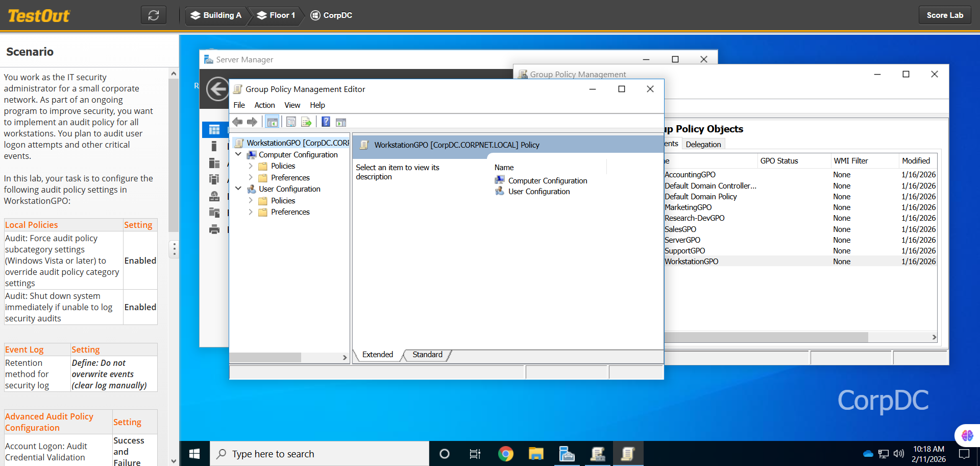Screen dimensions: 980x466
Task: Click the Building A breadcrumb
Action: coord(216,15)
